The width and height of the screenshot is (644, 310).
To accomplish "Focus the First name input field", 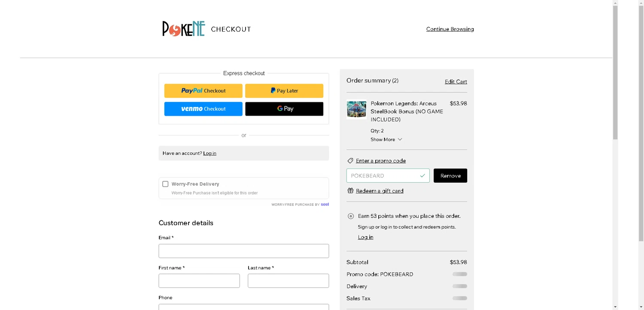I will pyautogui.click(x=199, y=281).
